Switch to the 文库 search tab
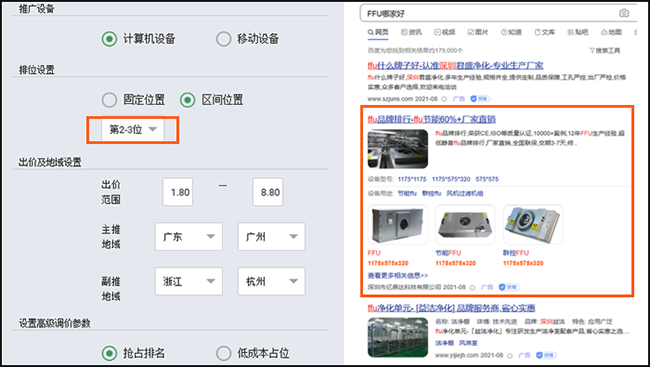The image size is (650, 367). point(545,32)
